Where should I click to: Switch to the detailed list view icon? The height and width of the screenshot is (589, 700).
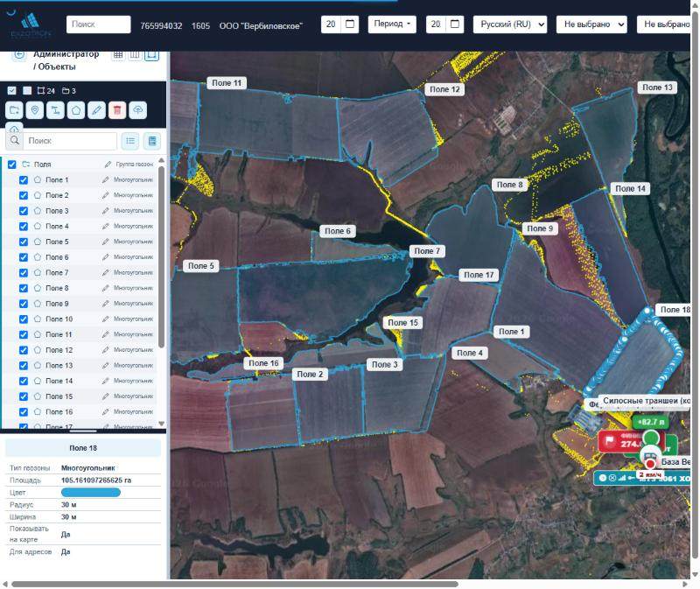click(x=152, y=141)
